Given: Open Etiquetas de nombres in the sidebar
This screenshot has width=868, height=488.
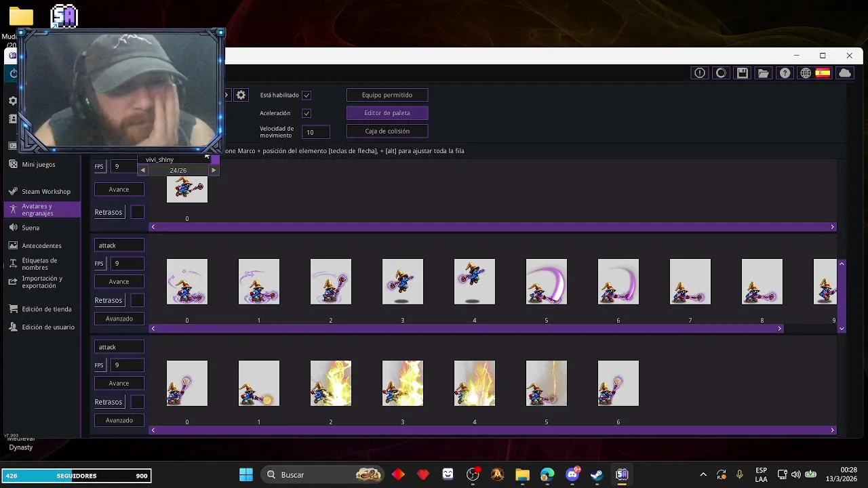Looking at the screenshot, I should click(x=39, y=264).
